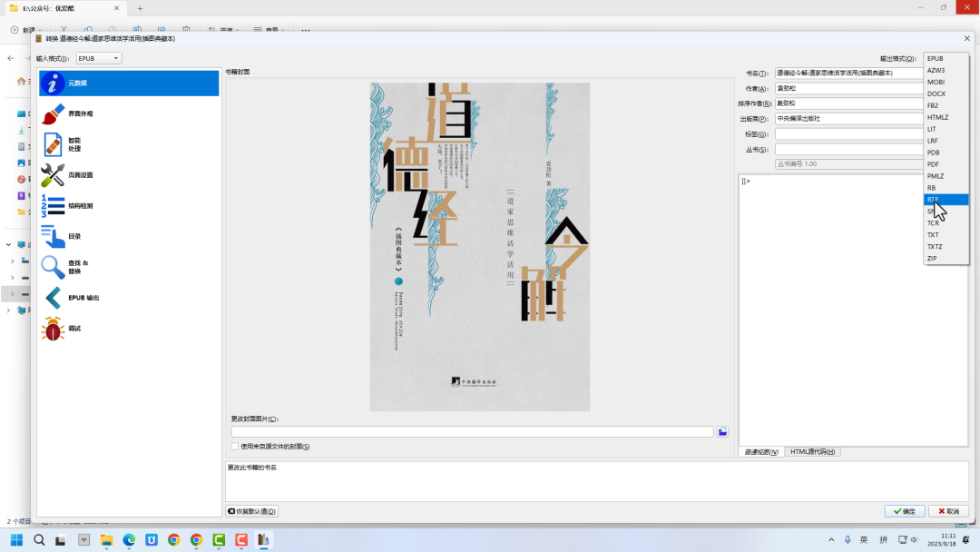Select AZW3 output format

click(x=946, y=71)
